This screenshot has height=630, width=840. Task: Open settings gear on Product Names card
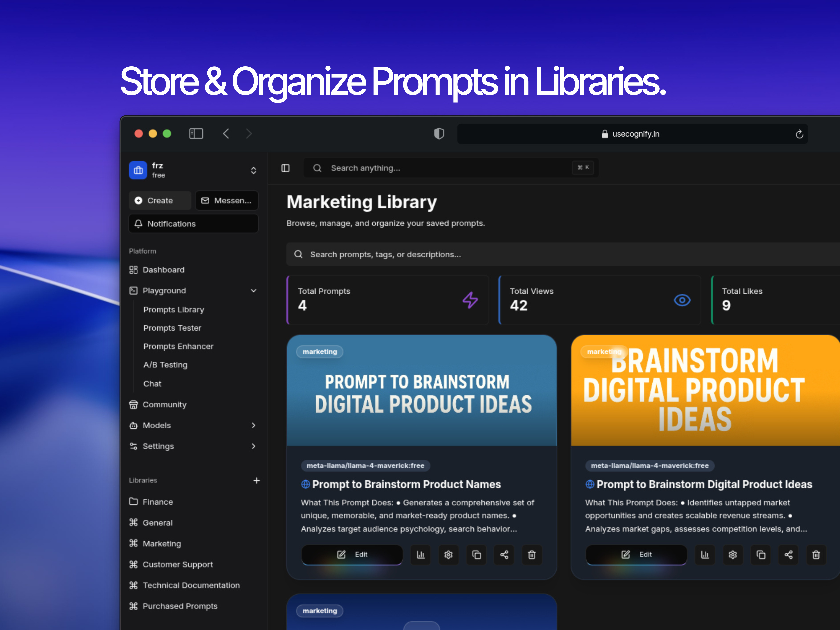click(448, 555)
